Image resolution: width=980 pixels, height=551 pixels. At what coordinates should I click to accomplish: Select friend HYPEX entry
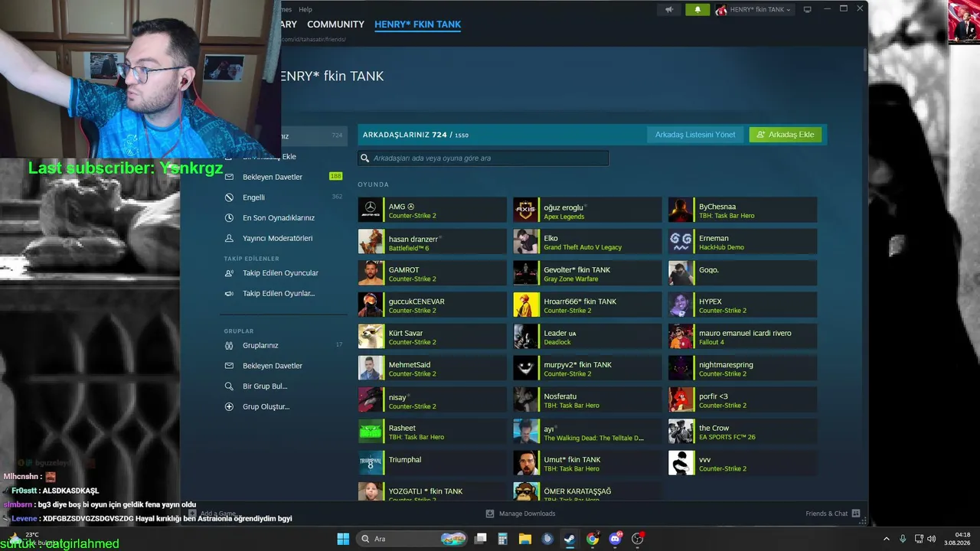743,305
